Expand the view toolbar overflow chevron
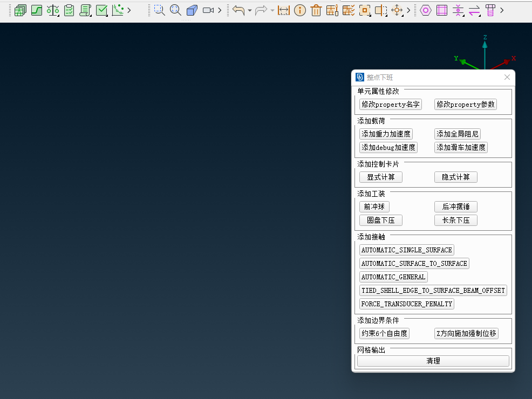The image size is (532, 399). click(x=220, y=10)
